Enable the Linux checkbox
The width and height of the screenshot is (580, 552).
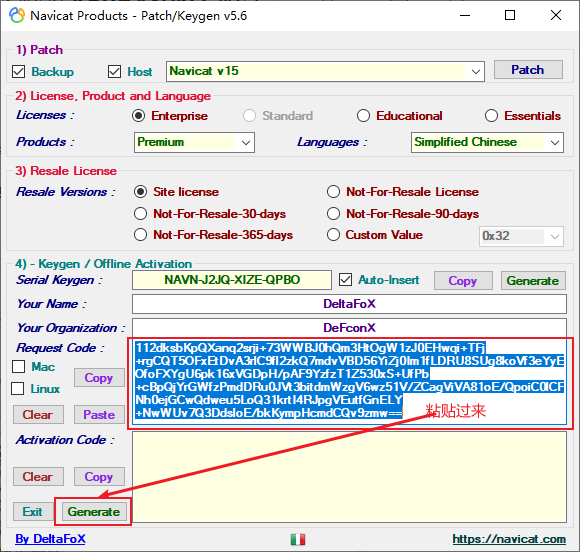pyautogui.click(x=17, y=389)
